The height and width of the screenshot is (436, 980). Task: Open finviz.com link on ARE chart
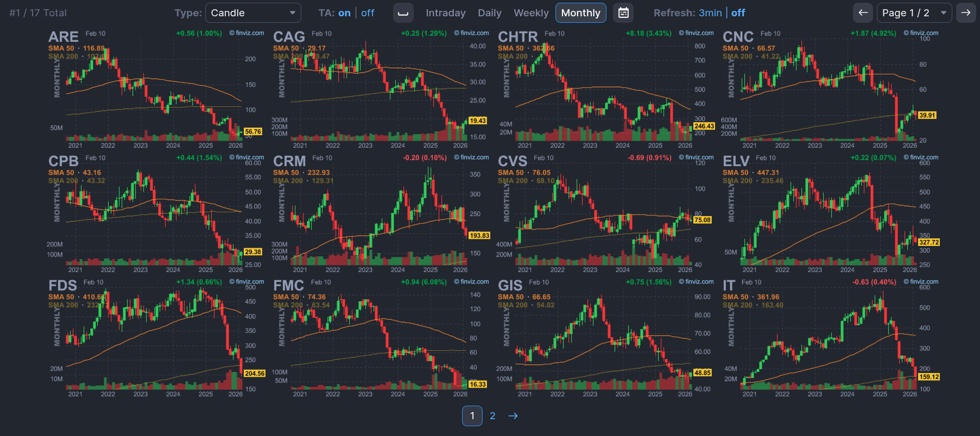pyautogui.click(x=247, y=33)
